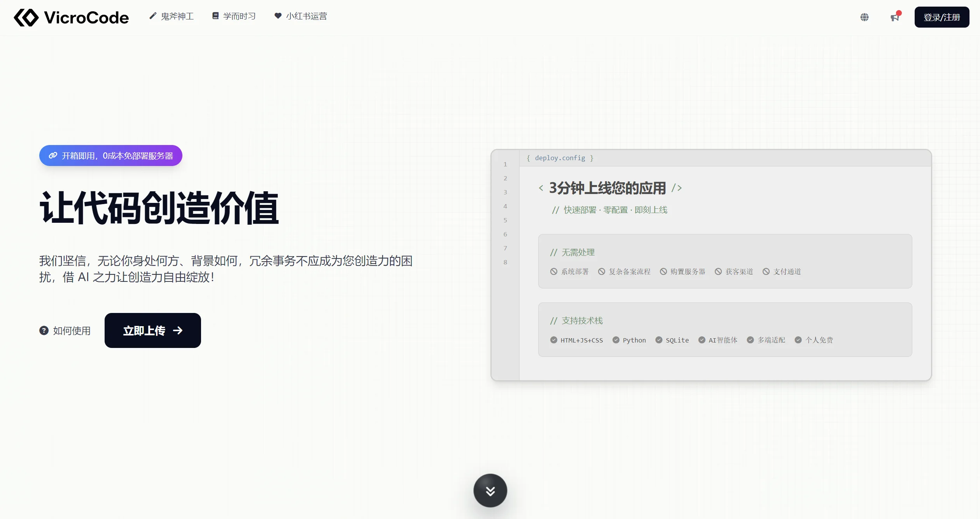Click the Python label
The image size is (980, 519).
point(634,340)
